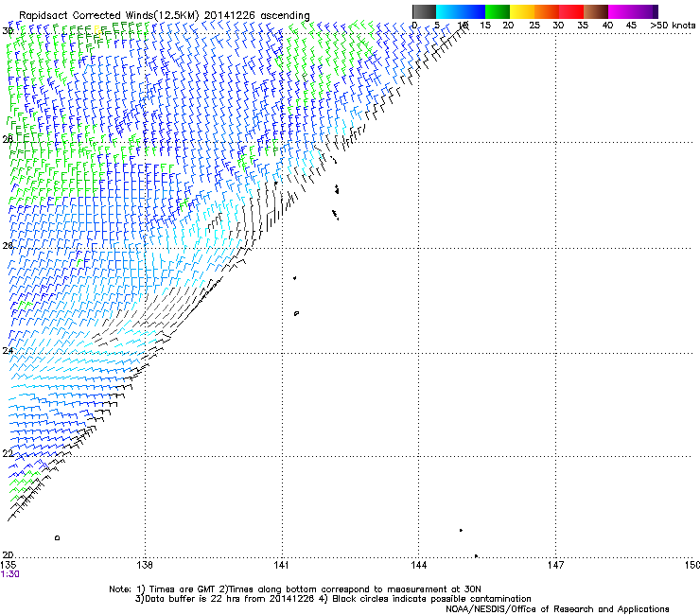
Task: Click the yellow wind barb near 30N
Action: pos(97,30)
